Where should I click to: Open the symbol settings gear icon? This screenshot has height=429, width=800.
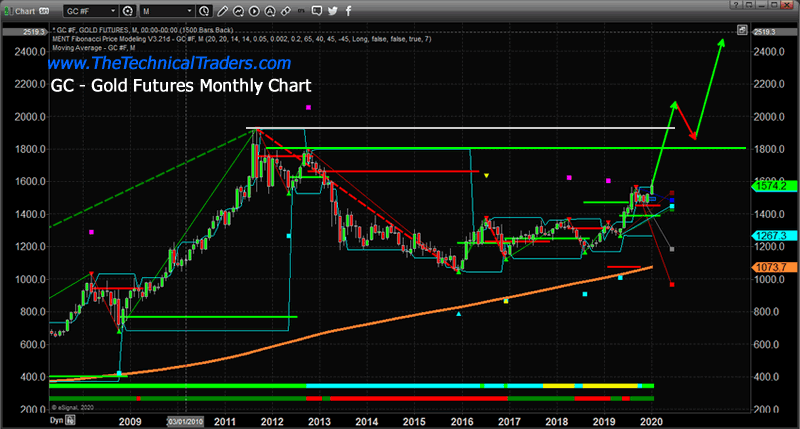click(x=129, y=11)
